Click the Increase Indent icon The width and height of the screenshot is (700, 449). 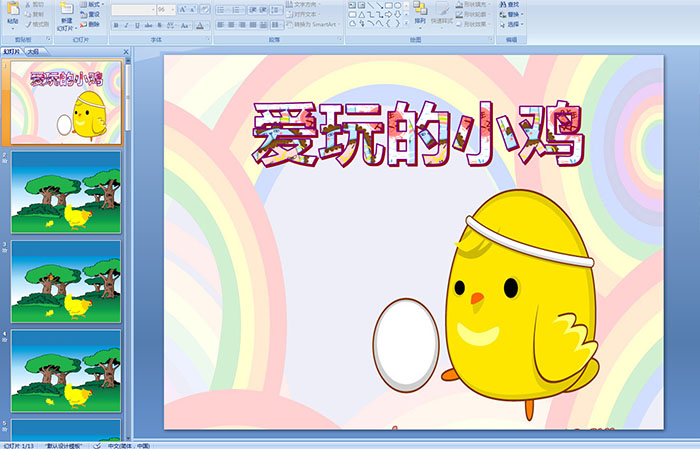263,10
